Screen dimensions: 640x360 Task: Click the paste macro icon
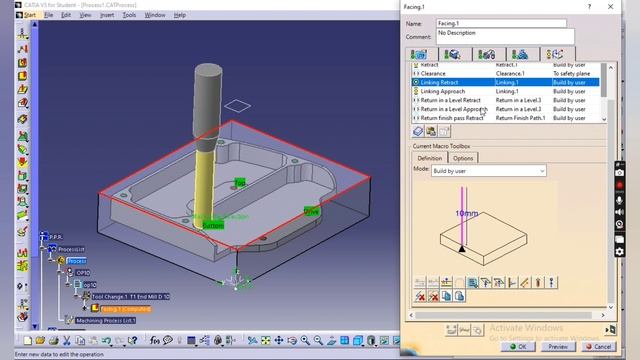coord(459,296)
